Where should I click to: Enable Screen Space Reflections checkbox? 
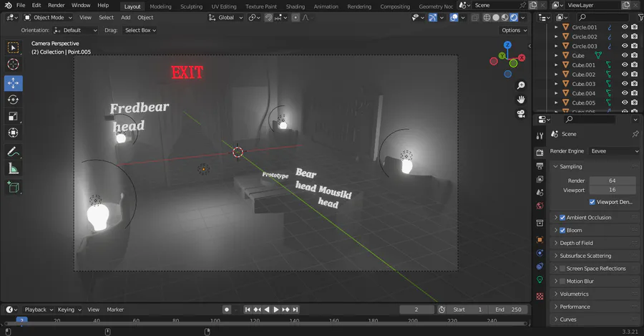click(562, 269)
